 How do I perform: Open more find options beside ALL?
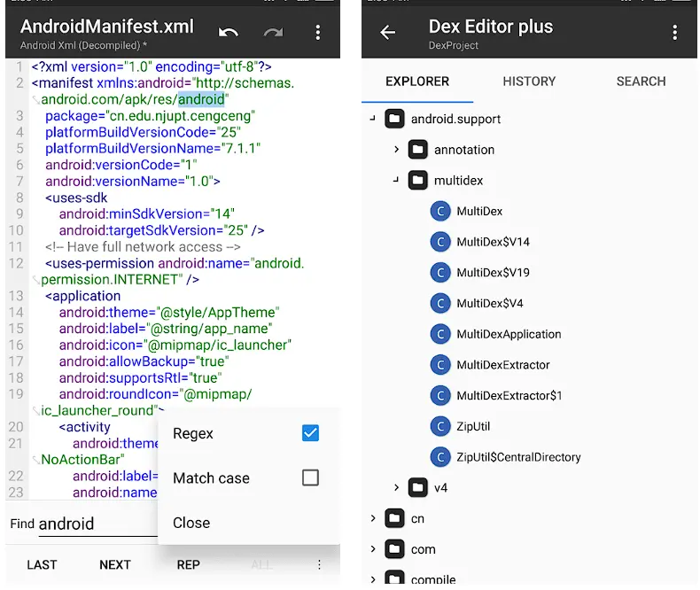tap(319, 564)
